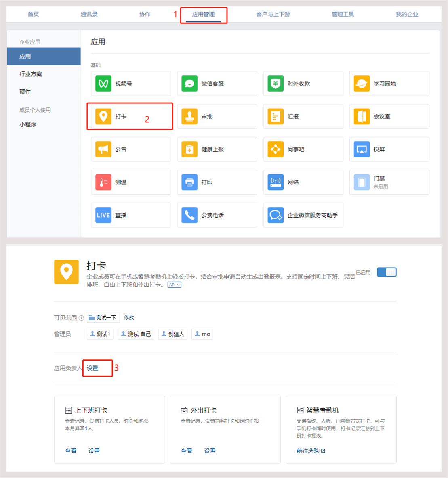Click 查看 under 上下班打卡

click(71, 451)
